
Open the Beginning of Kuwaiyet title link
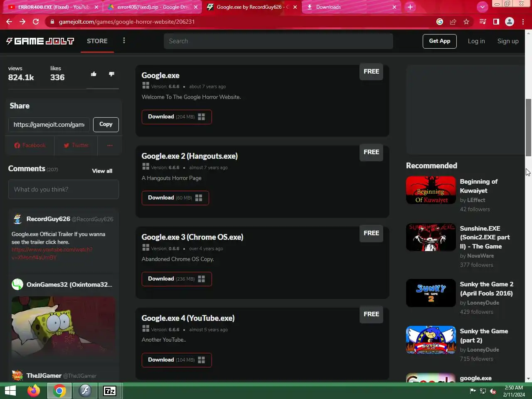click(479, 186)
